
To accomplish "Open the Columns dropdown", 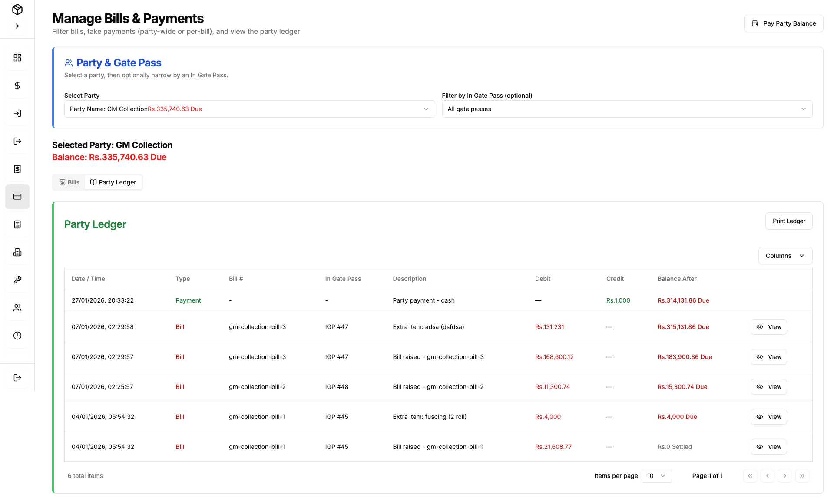I will click(x=785, y=256).
